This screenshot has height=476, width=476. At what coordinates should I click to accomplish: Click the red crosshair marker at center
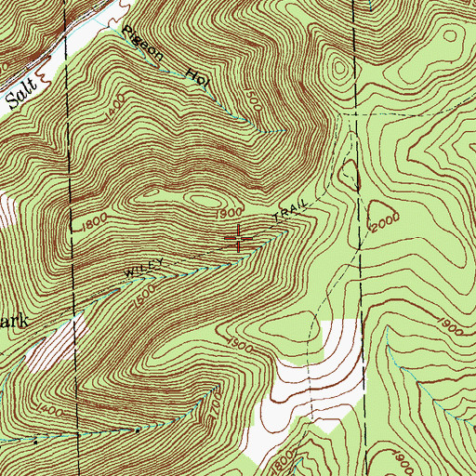pos(238,238)
